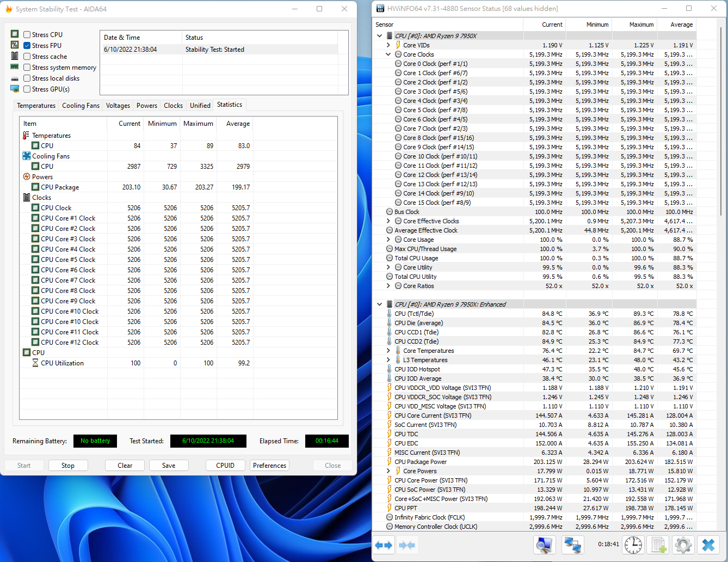Expand Core VIDs row
This screenshot has height=562, width=728.
point(388,45)
